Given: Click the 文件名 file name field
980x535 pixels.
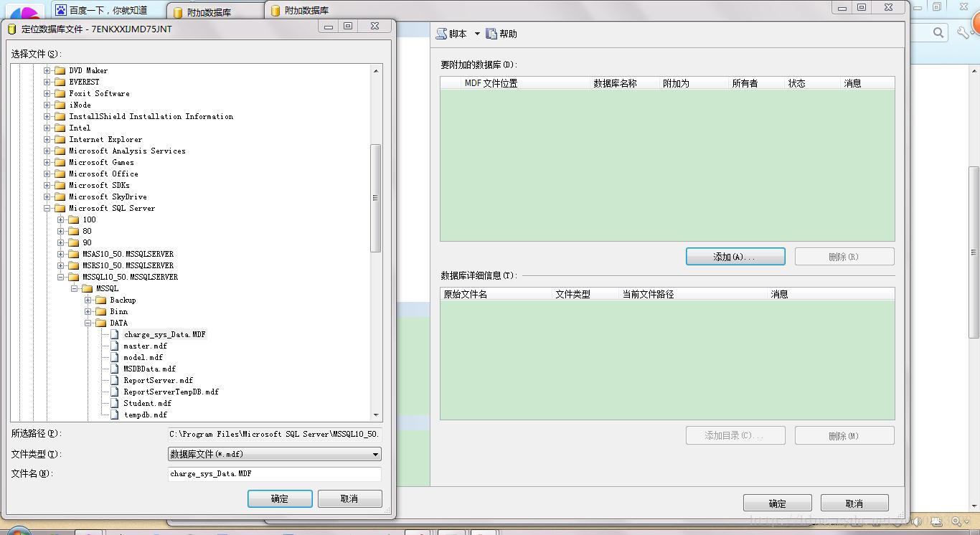Looking at the screenshot, I should 274,473.
